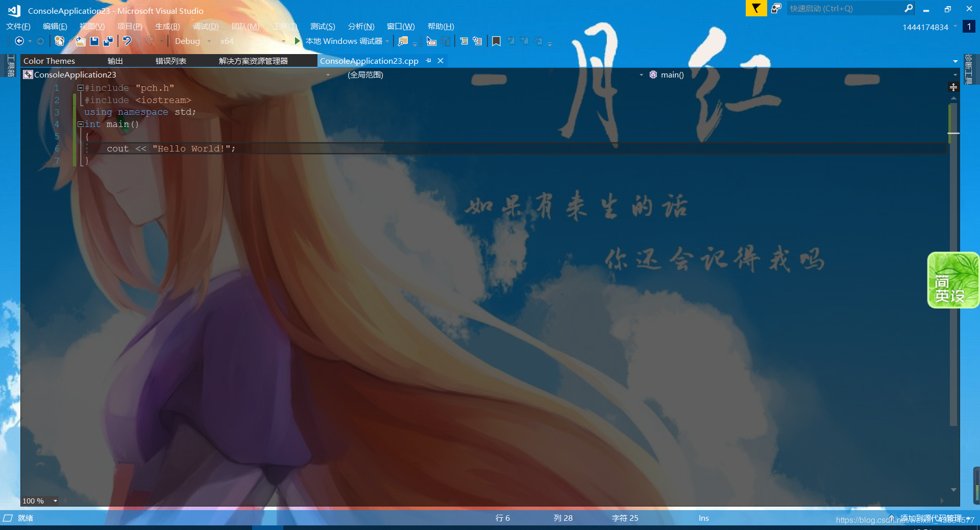Image resolution: width=980 pixels, height=530 pixels.
Task: Switch to the 错误列表 tab
Action: [x=170, y=61]
